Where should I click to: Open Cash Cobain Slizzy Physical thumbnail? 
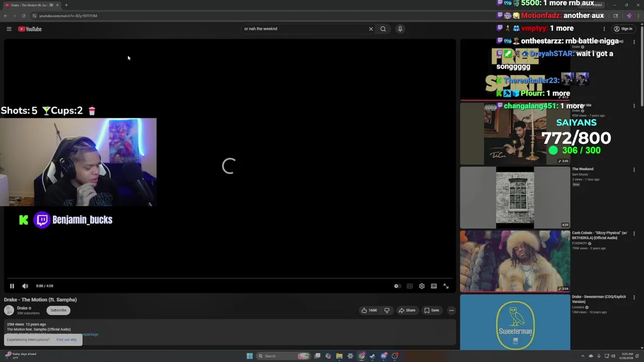click(x=515, y=261)
